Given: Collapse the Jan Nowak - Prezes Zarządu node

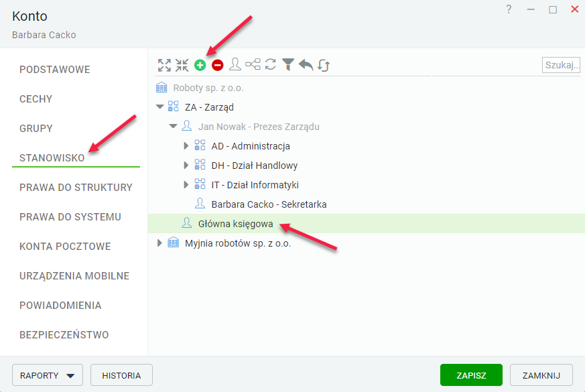Looking at the screenshot, I should tap(173, 126).
